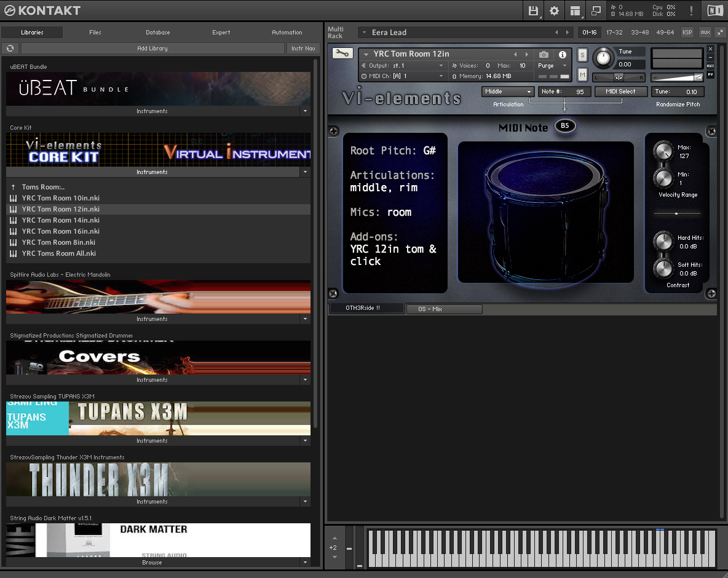
Task: Open the Purge dropdown menu
Action: coord(553,66)
